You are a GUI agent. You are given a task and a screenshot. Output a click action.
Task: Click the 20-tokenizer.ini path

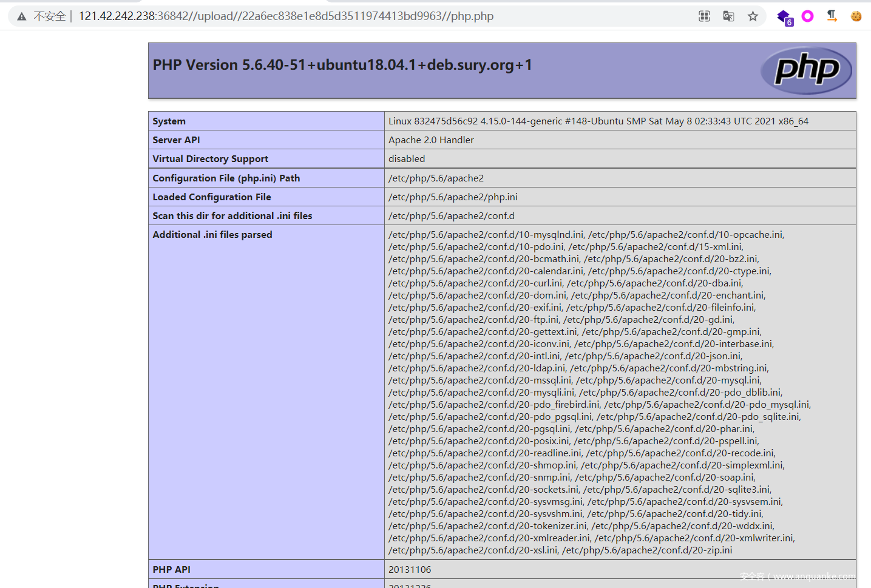pyautogui.click(x=489, y=526)
